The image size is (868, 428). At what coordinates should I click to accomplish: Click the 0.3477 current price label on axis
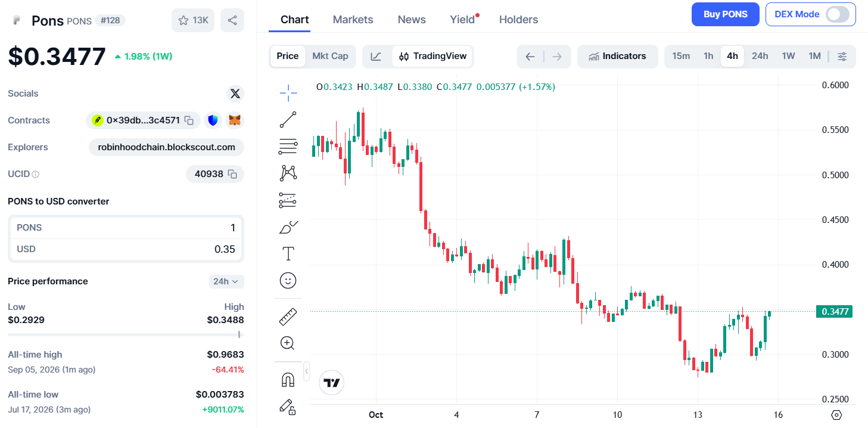pos(835,311)
